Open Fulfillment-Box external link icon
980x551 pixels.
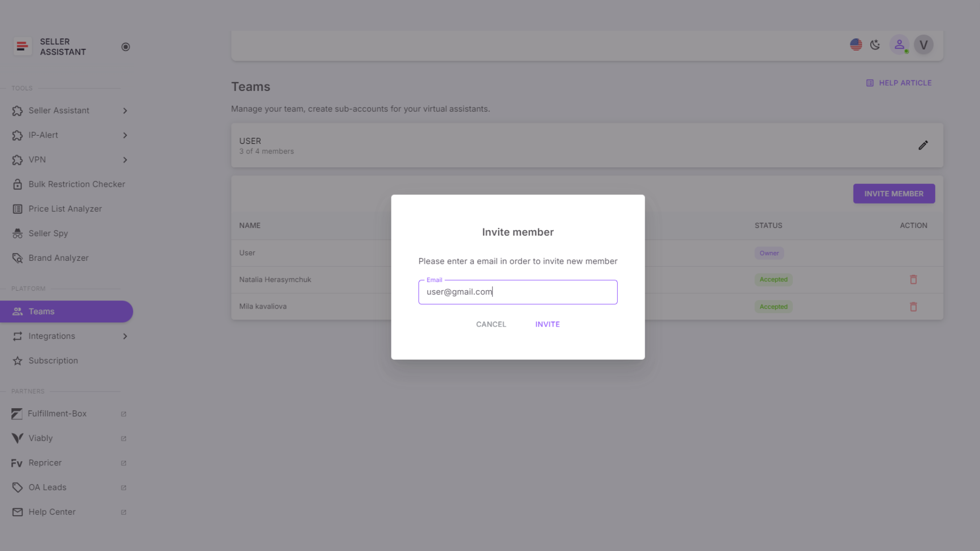point(124,414)
